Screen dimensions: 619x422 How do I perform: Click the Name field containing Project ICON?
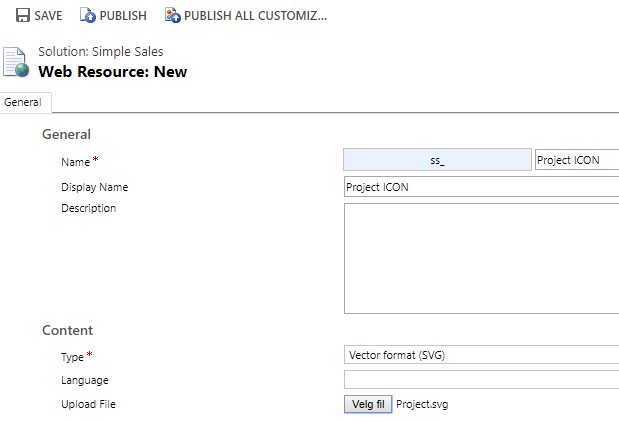[x=577, y=160]
